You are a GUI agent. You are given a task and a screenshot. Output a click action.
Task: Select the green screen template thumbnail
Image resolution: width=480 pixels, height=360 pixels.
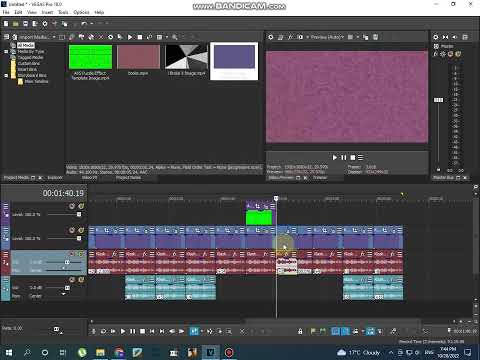(90, 57)
